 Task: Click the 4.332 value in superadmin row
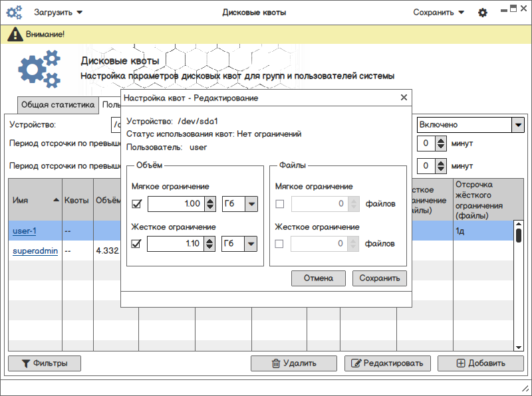pos(108,251)
